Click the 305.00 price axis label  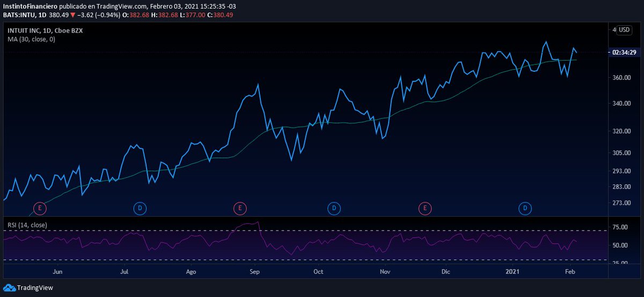(x=621, y=153)
